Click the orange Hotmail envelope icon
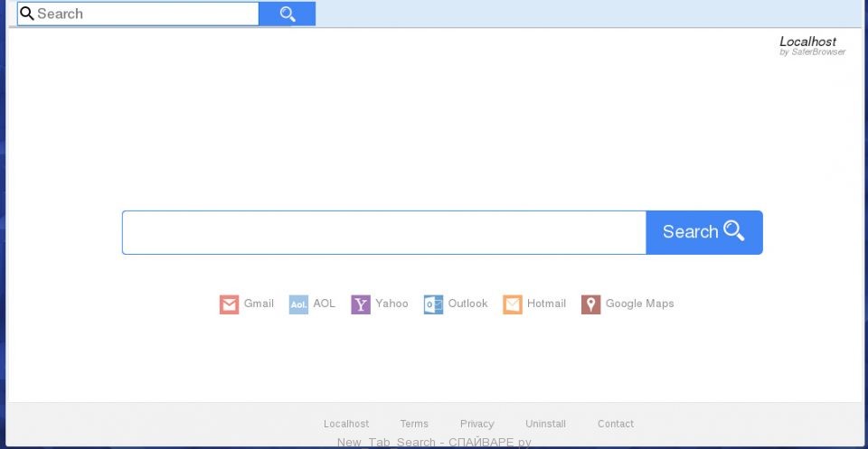This screenshot has width=868, height=449. click(x=513, y=304)
